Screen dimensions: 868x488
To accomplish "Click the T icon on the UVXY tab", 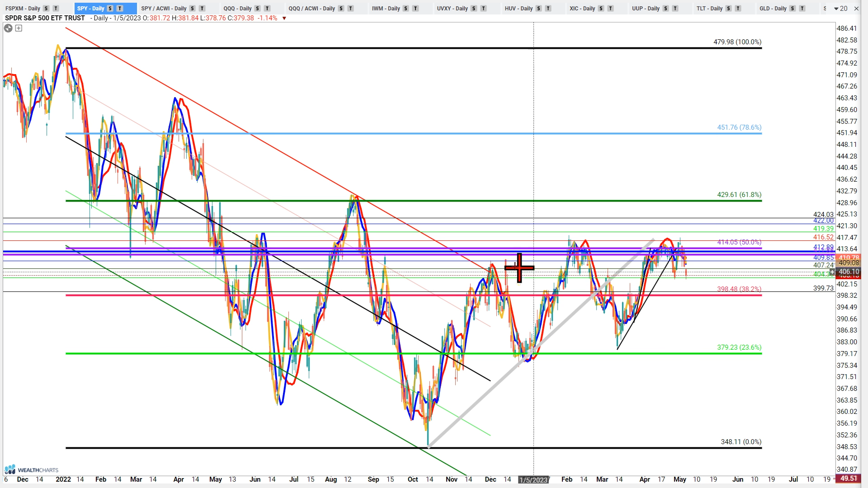I will coord(483,9).
